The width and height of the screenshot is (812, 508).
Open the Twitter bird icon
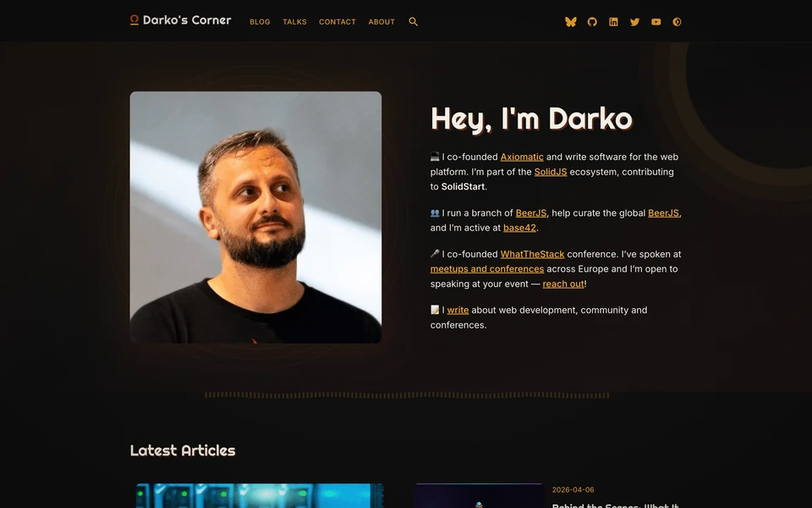point(634,22)
